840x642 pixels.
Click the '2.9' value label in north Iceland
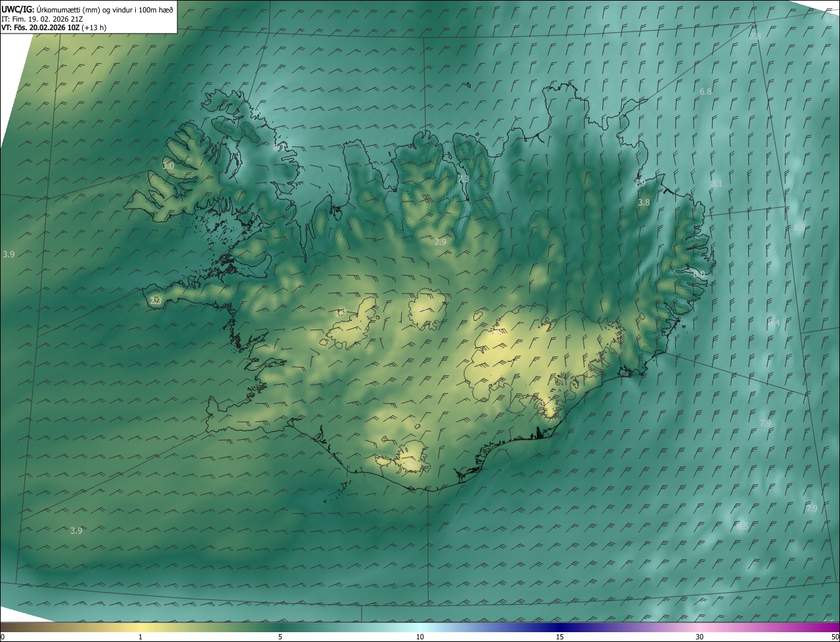[x=440, y=242]
